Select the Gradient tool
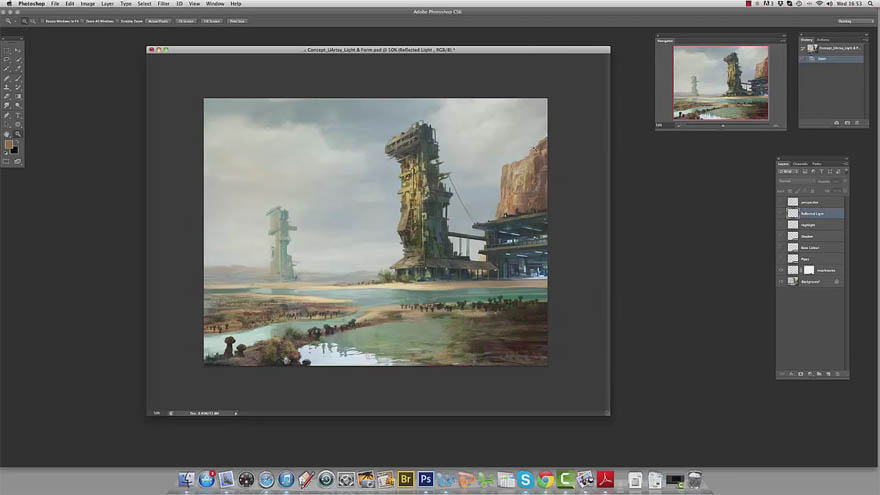The image size is (880, 495). click(x=17, y=97)
